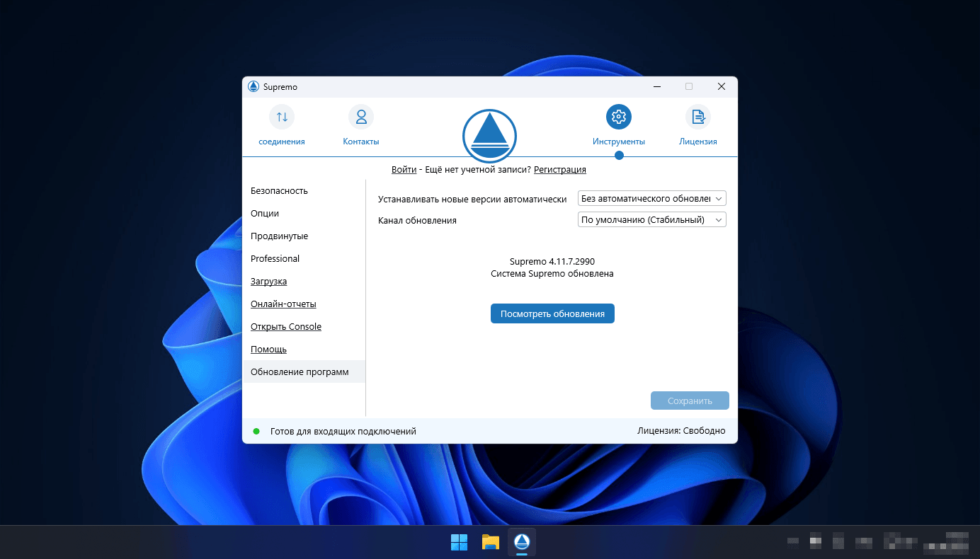Image resolution: width=980 pixels, height=559 pixels.
Task: Click the central Supremo sailboat logo
Action: click(489, 135)
